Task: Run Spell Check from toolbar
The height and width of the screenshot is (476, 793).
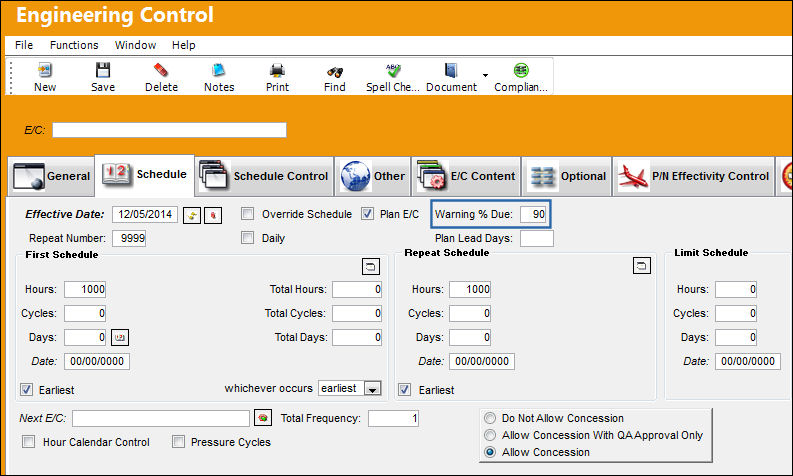Action: click(x=393, y=70)
